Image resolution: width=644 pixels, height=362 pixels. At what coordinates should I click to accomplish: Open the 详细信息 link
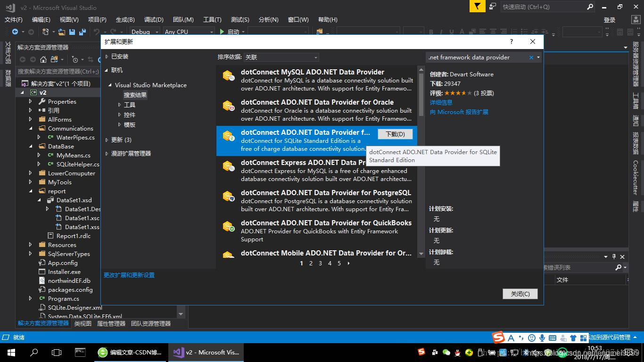pos(441,102)
